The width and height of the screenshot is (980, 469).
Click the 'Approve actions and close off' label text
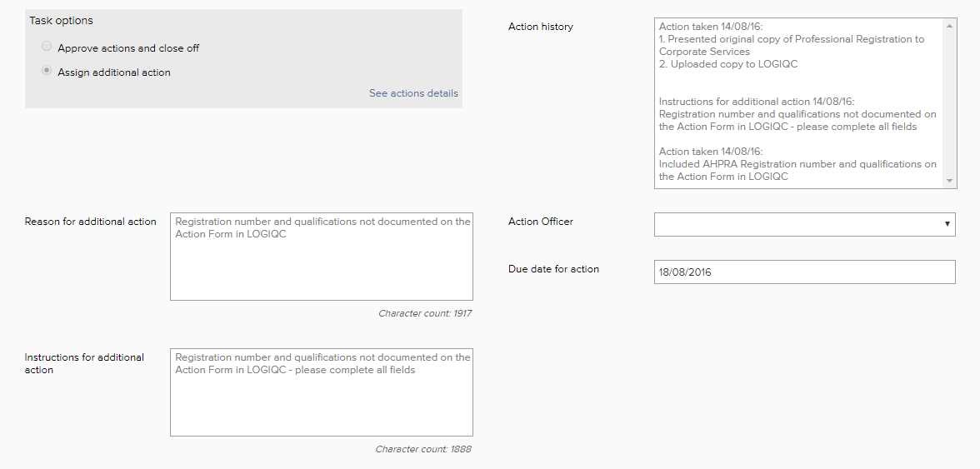pyautogui.click(x=128, y=48)
